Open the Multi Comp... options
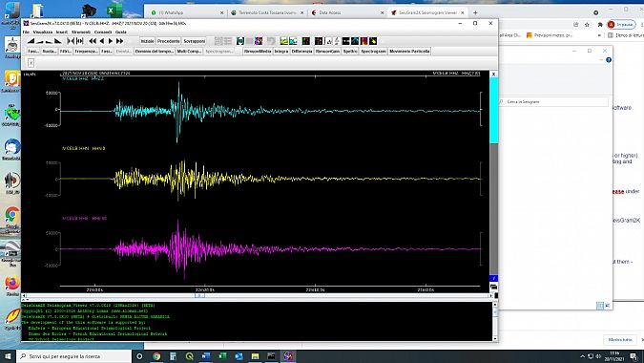Screen dimensions: 644x363 click(189, 52)
